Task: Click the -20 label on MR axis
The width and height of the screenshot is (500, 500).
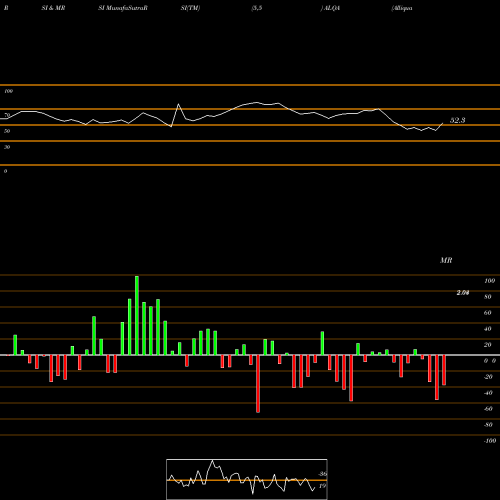Action: pos(488,377)
